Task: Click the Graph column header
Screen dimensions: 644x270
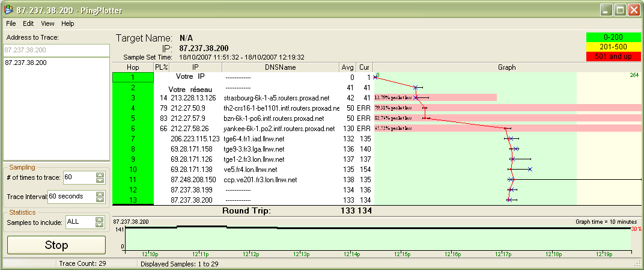Action: click(x=507, y=67)
